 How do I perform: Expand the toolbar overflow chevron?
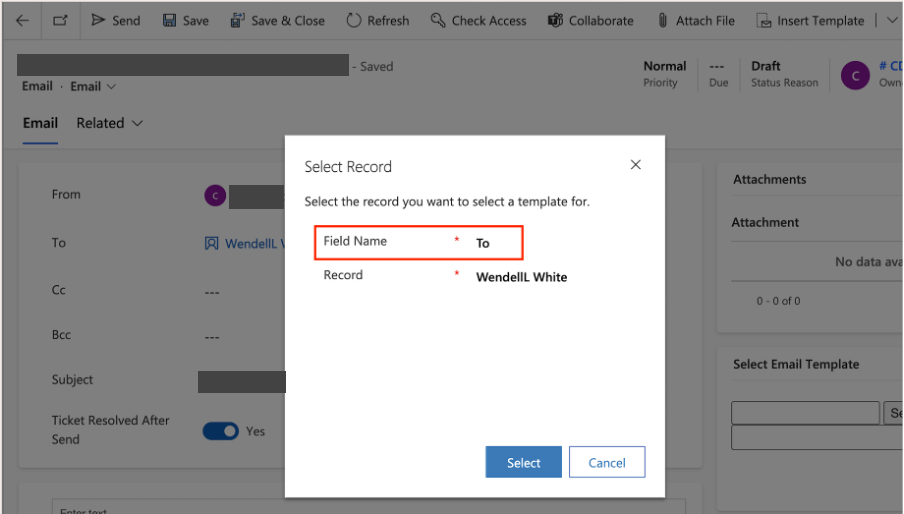point(892,21)
